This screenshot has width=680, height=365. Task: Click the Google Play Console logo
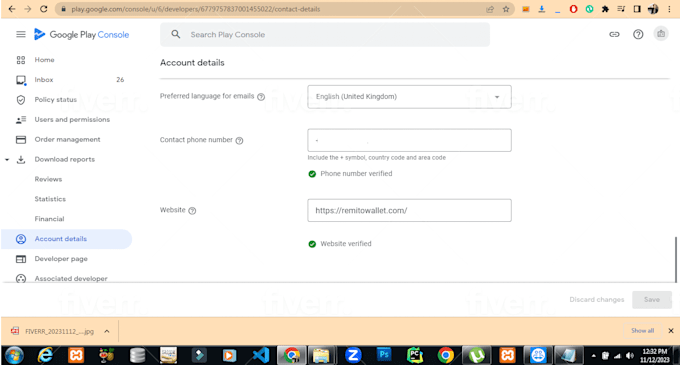[82, 35]
